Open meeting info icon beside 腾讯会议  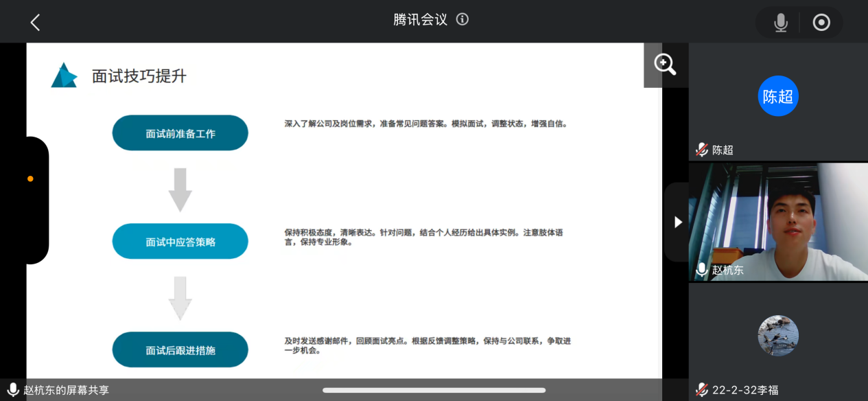click(462, 19)
